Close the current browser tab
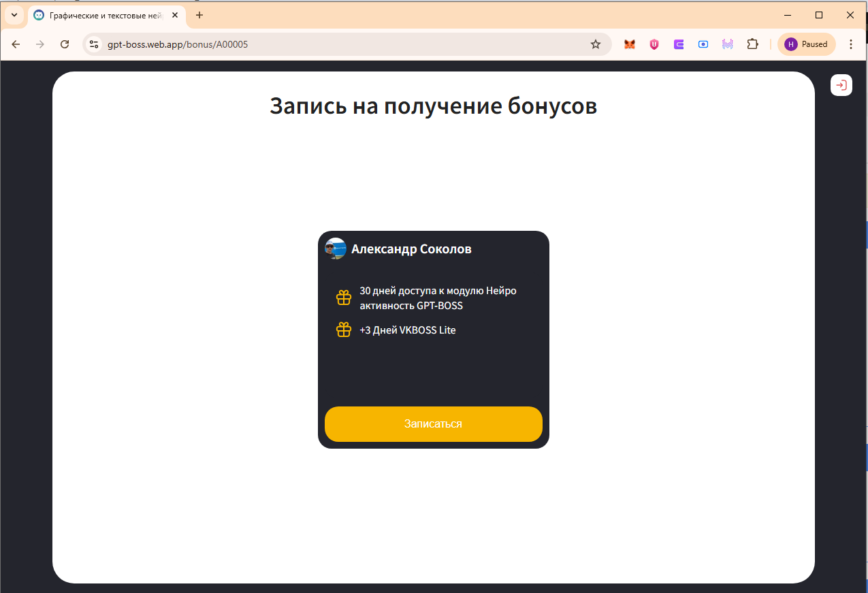Viewport: 868px width, 593px height. (x=175, y=15)
